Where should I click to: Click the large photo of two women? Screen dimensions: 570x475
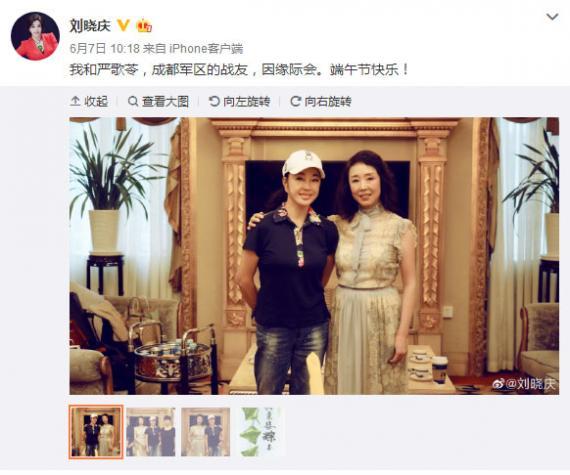pos(314,256)
